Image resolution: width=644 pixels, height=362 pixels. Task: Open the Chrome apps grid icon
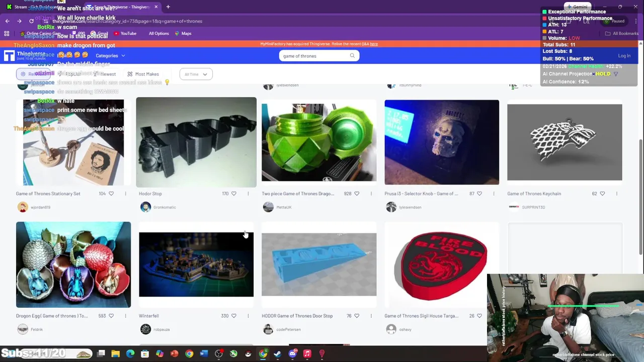7,33
